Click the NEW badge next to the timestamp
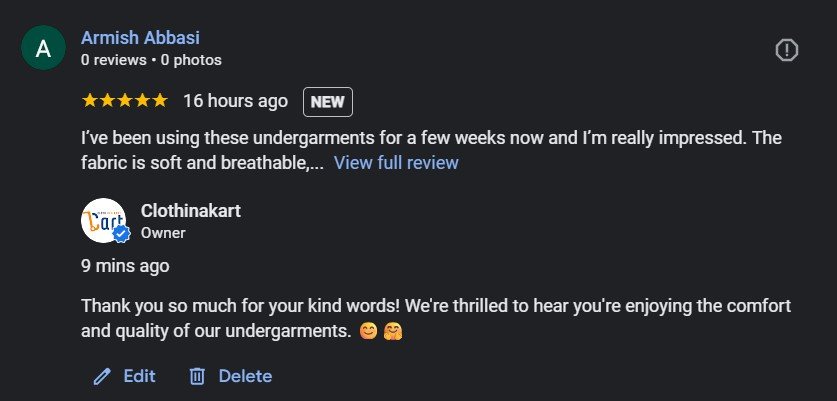Screen dimensions: 837x401 click(x=328, y=102)
